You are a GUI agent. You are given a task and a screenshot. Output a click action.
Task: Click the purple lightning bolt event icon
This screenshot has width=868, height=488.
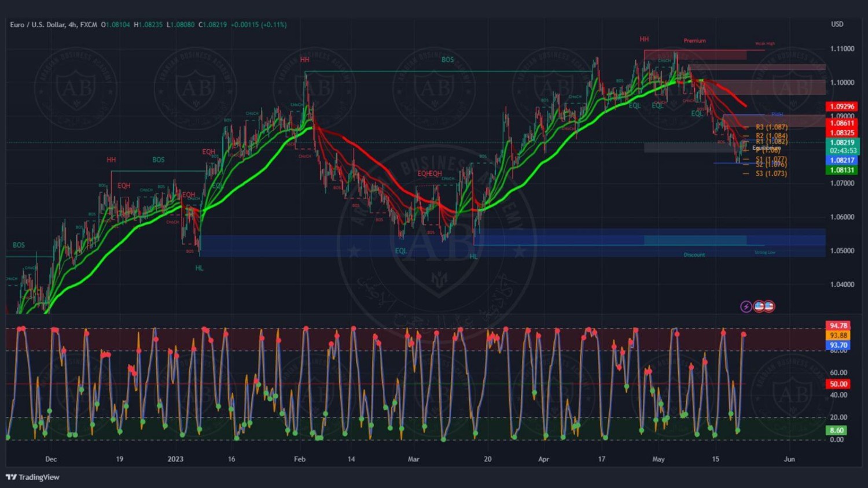(x=746, y=306)
